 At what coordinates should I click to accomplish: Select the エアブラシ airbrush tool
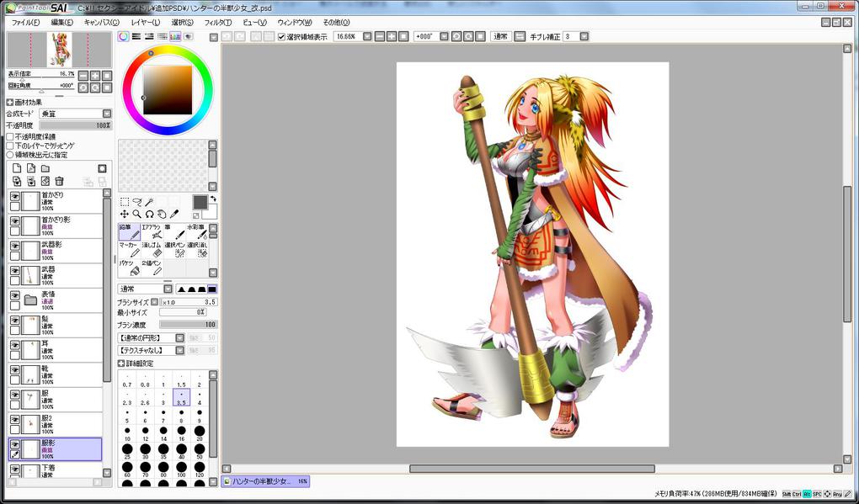[152, 232]
